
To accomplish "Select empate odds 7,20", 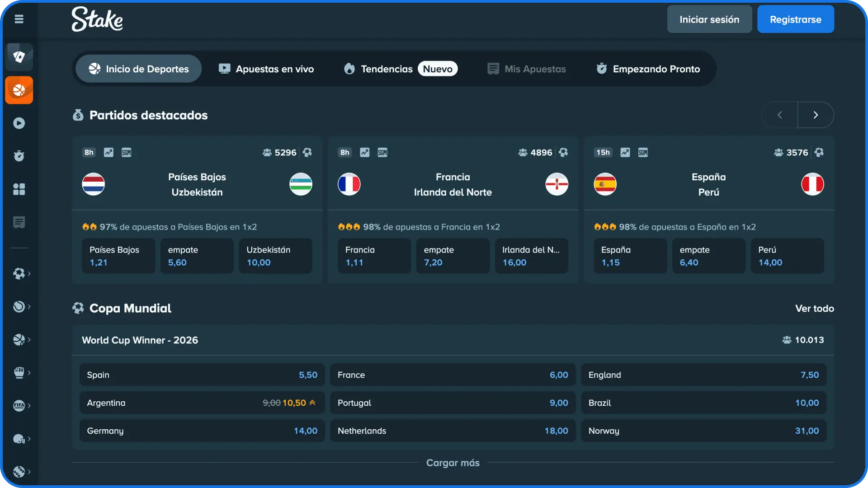I will (453, 256).
